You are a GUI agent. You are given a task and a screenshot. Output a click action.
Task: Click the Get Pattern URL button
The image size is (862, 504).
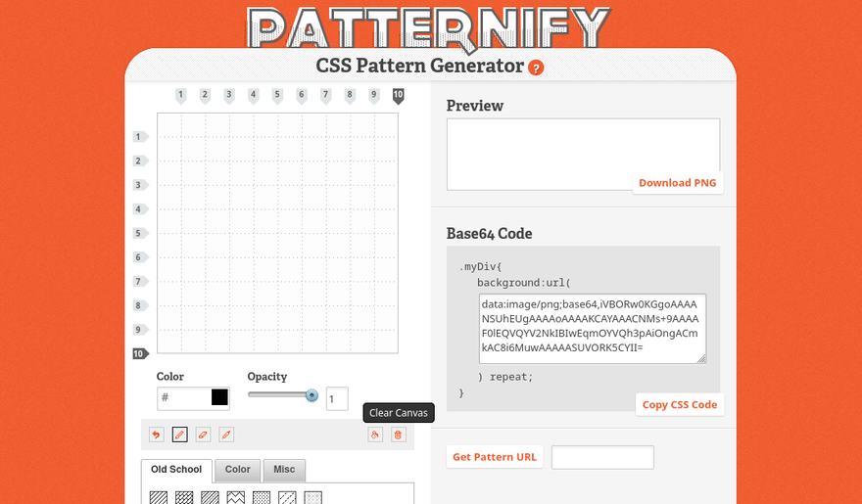click(495, 457)
